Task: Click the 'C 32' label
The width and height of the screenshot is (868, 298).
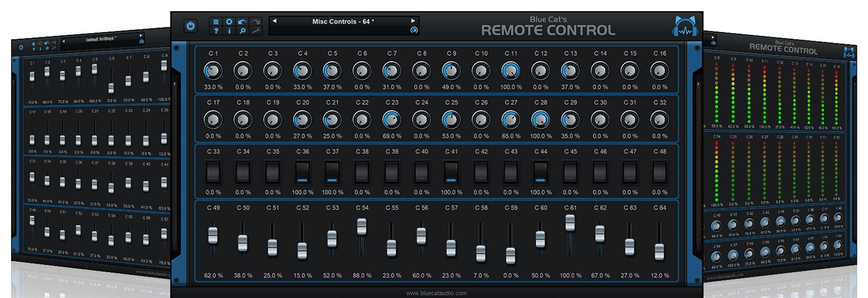Action: pos(660,103)
